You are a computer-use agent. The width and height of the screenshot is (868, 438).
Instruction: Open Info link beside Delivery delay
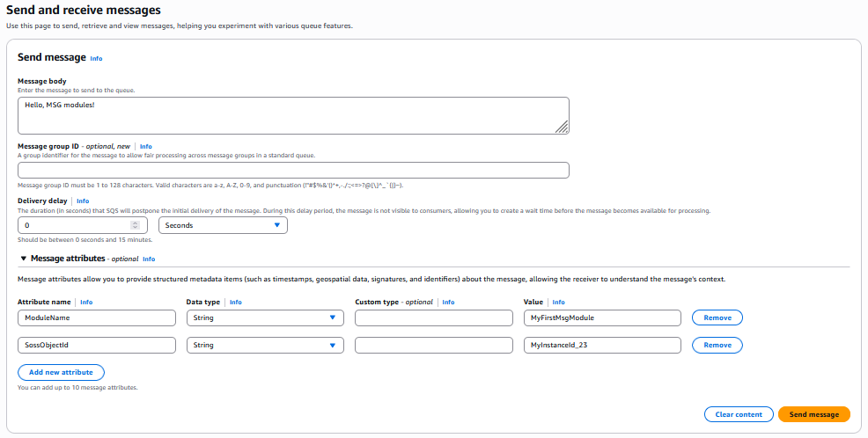pos(83,201)
